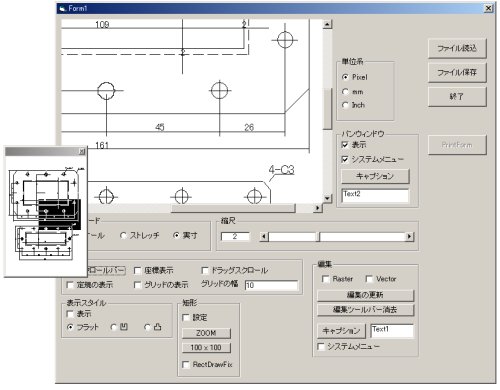Toggle the パンウィンドウ 表示 checkbox
Viewport: 500px width, 390px height.
click(345, 145)
